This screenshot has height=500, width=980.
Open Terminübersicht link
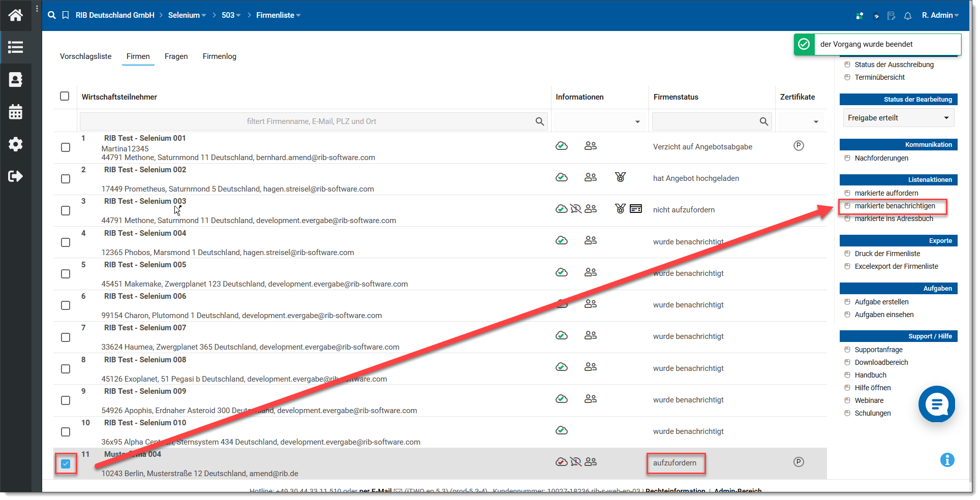click(x=880, y=77)
